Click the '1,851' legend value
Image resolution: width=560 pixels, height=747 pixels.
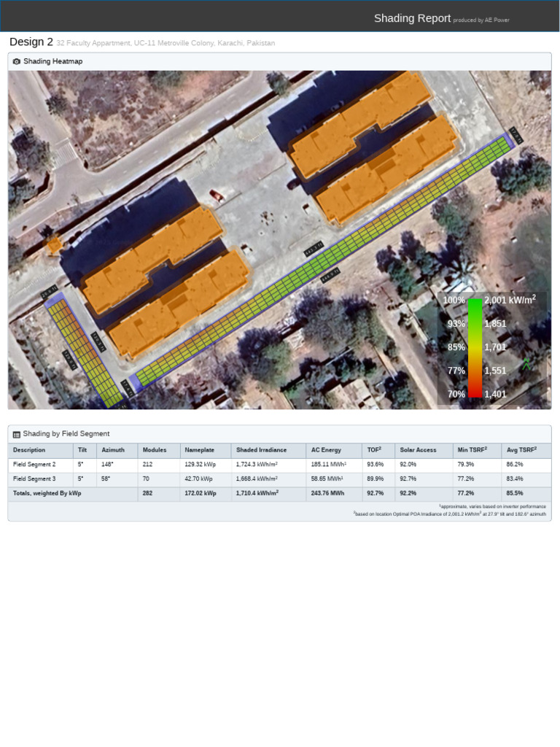point(495,324)
